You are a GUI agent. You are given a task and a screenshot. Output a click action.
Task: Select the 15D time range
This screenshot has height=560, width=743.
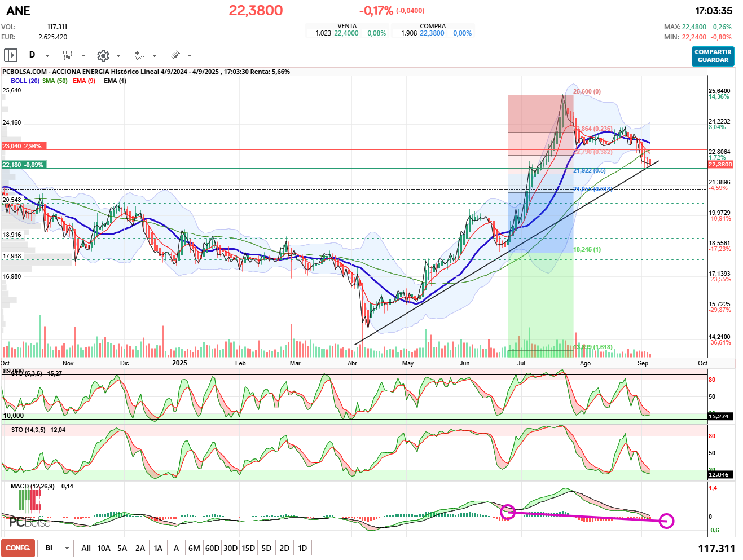click(x=248, y=548)
